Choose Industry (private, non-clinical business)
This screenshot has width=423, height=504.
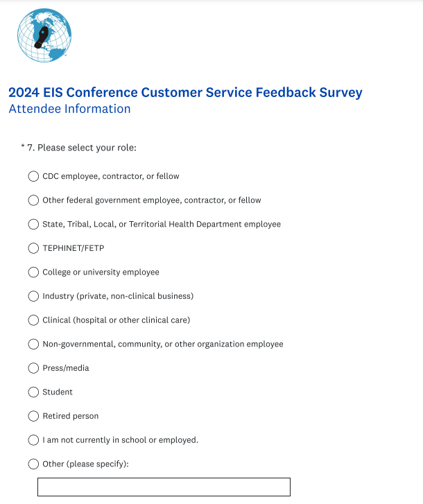33,296
